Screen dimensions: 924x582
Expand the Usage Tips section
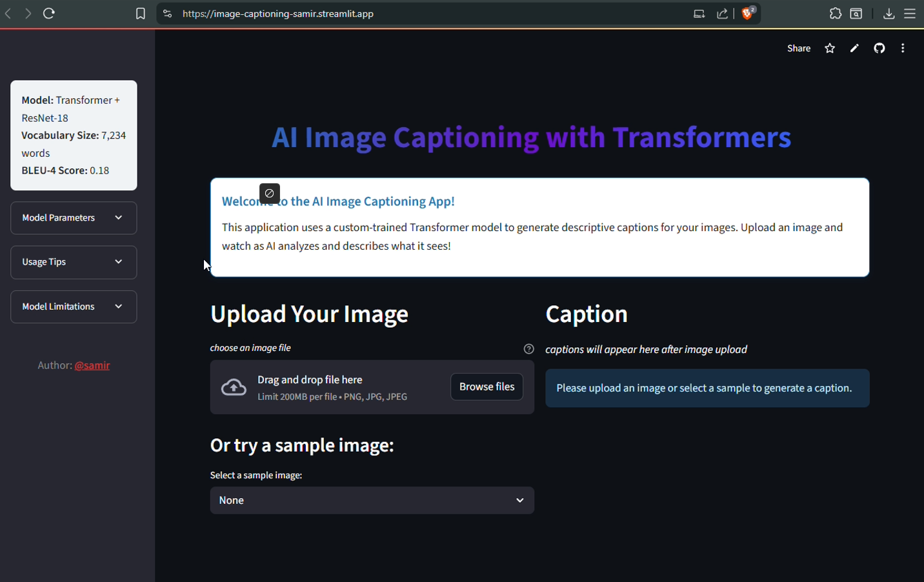[x=74, y=262]
